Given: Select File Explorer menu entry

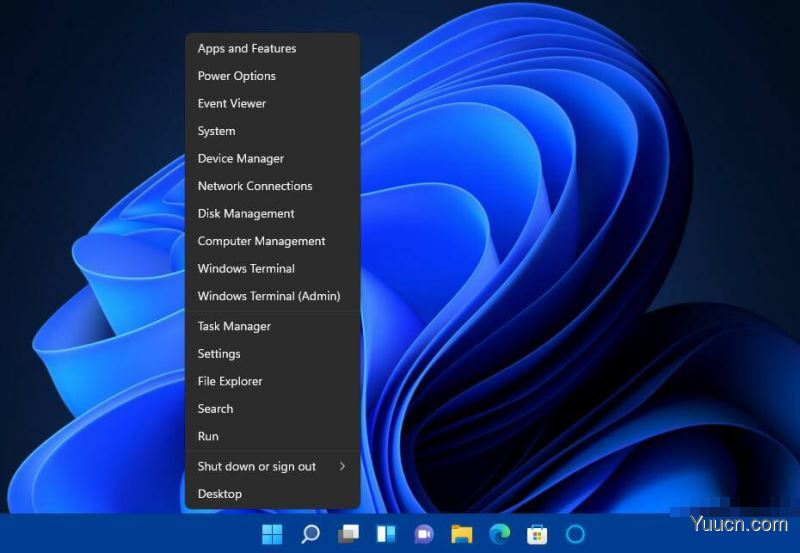Looking at the screenshot, I should (x=272, y=382).
